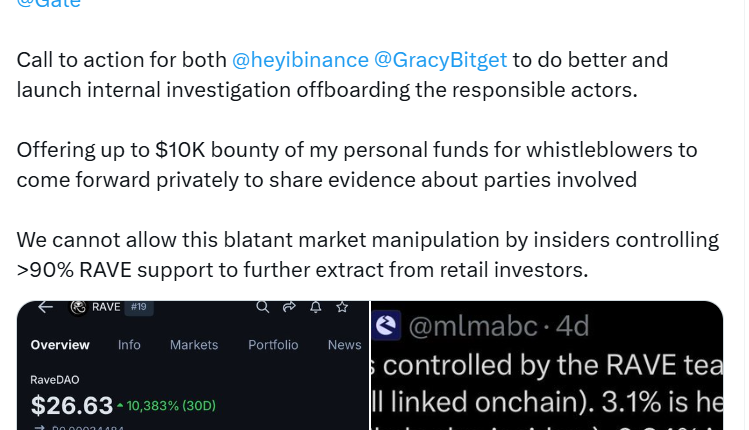
Task: Click the @mlmabc handle text
Action: 480,326
